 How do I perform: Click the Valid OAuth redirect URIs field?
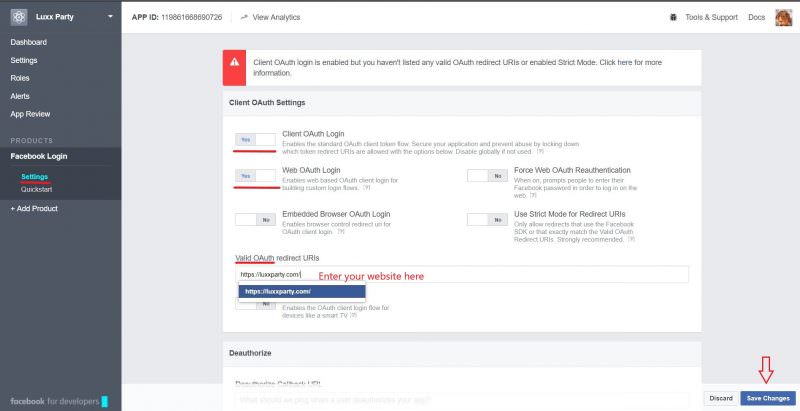click(x=462, y=274)
